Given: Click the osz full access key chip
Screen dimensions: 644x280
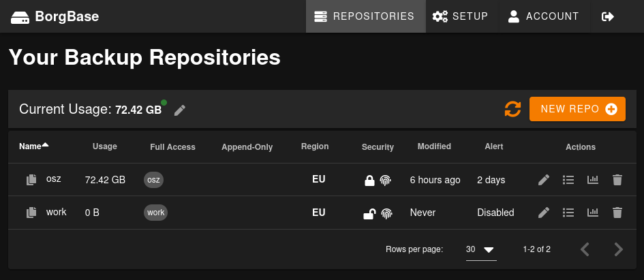Looking at the screenshot, I should 153,180.
